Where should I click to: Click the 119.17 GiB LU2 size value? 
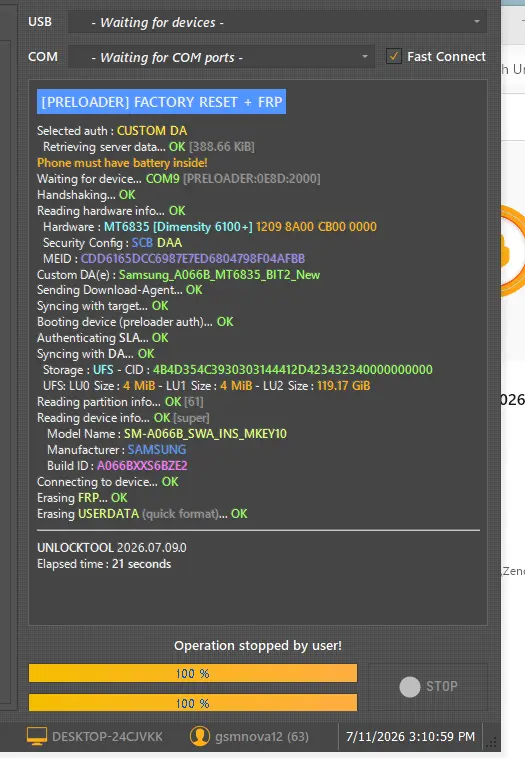pos(344,386)
